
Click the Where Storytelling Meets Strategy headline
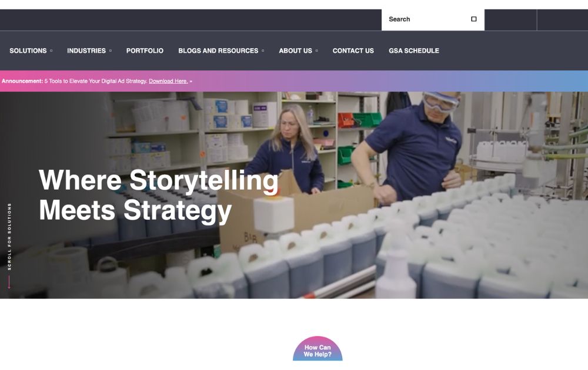point(159,196)
